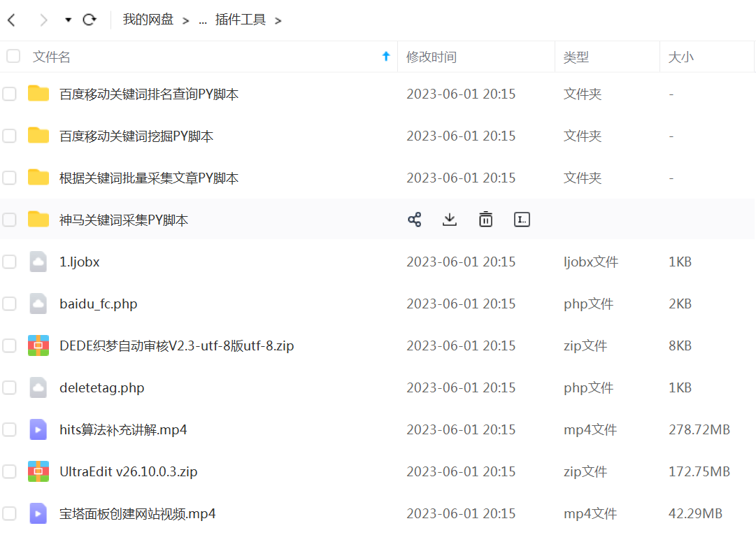Viewport: 756px width, 542px height.
Task: Click video icon of hits算法补充讲解.mp4
Action: coord(38,429)
